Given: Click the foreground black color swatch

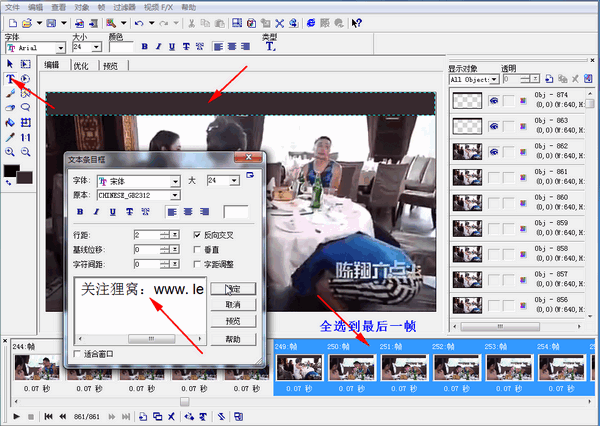Looking at the screenshot, I should (11, 170).
